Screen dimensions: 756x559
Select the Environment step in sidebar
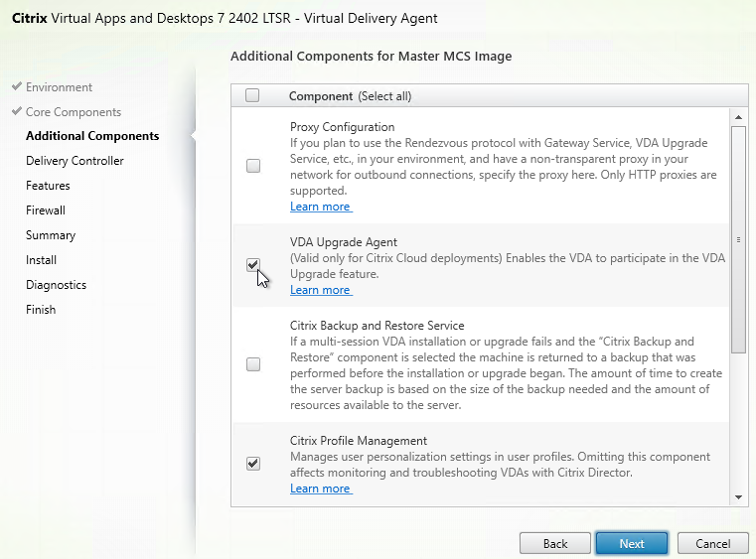click(59, 87)
